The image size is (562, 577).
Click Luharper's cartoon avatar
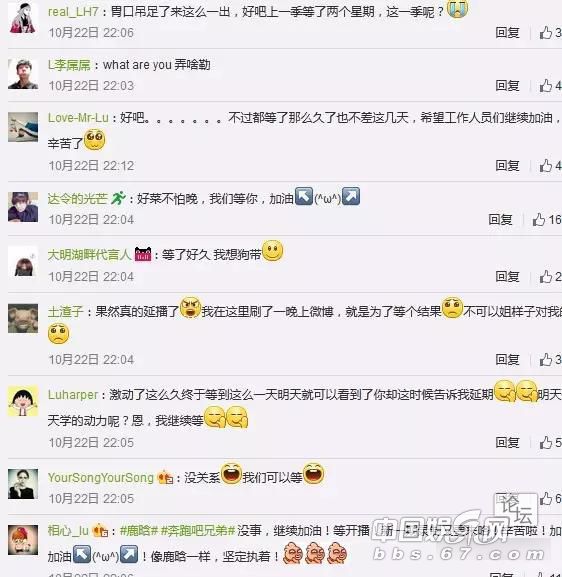pyautogui.click(x=23, y=401)
